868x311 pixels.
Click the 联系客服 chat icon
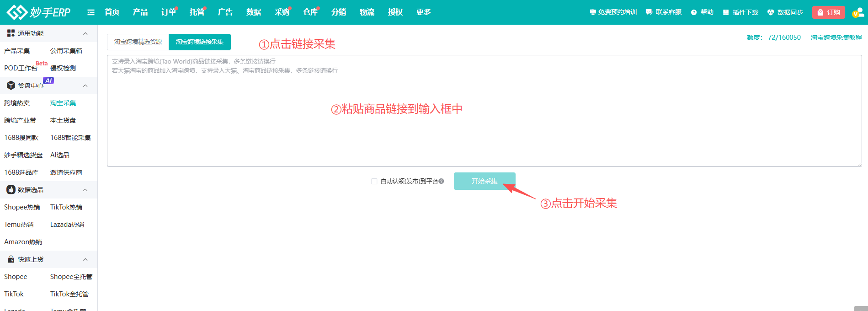tap(649, 12)
